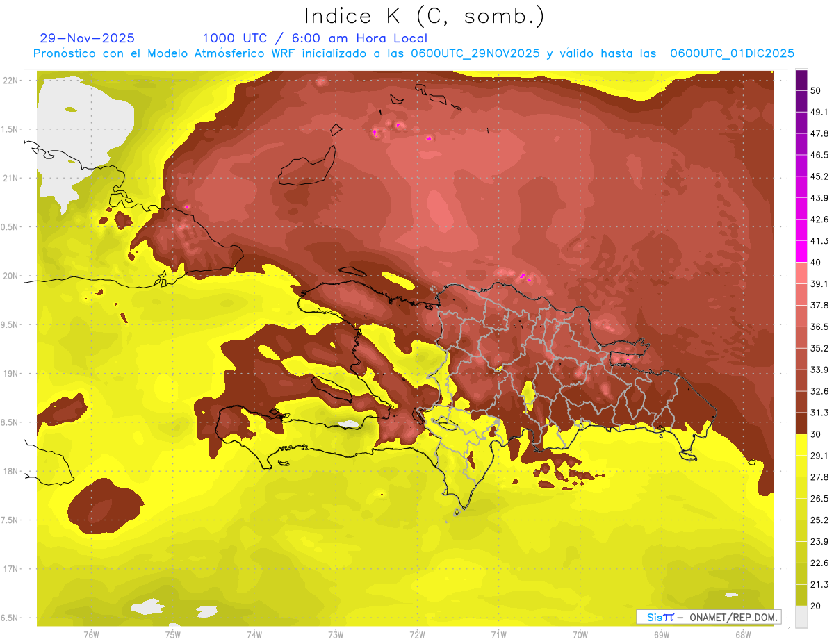
Task: Click colorbar value "31.3"
Action: (x=819, y=413)
